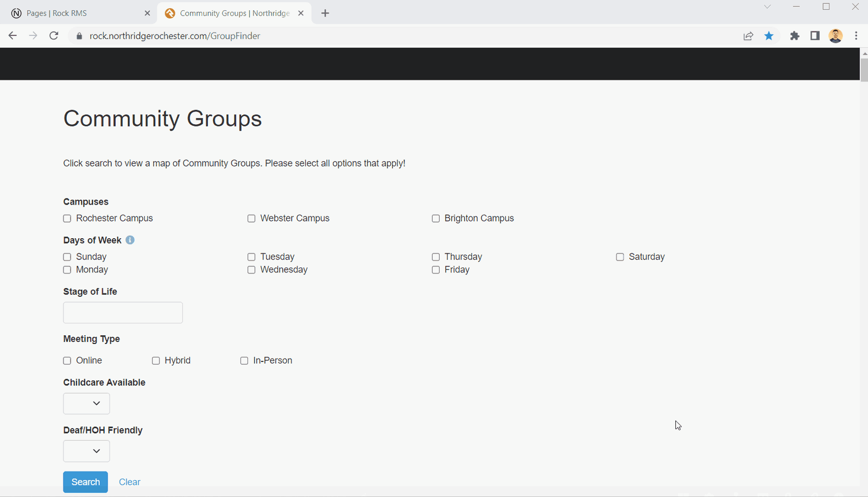Image resolution: width=868 pixels, height=497 pixels.
Task: Select the Community Groups | Northridge tab
Action: point(235,14)
